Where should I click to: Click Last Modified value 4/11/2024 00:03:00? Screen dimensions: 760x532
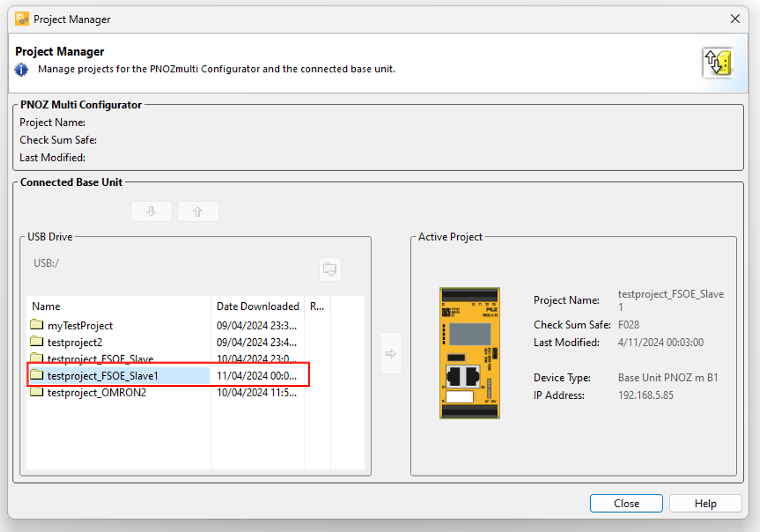coord(661,342)
